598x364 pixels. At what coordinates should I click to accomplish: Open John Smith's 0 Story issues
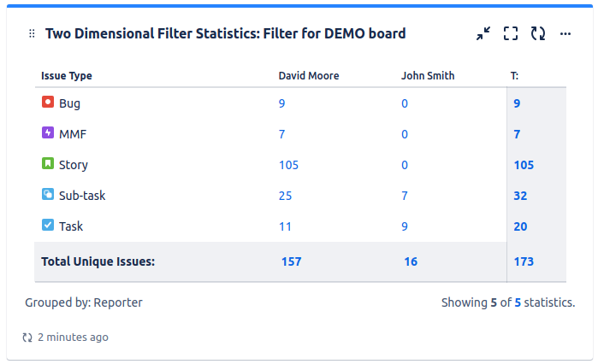(x=405, y=165)
